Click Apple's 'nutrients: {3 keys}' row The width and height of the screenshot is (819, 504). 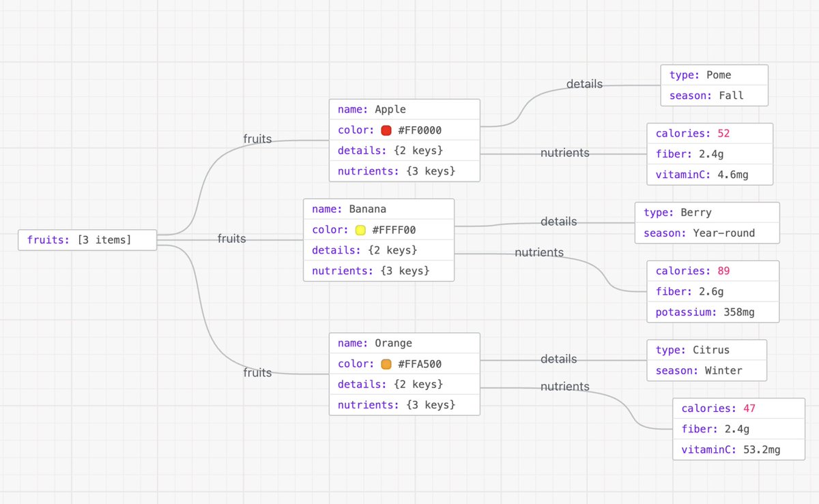coord(405,171)
